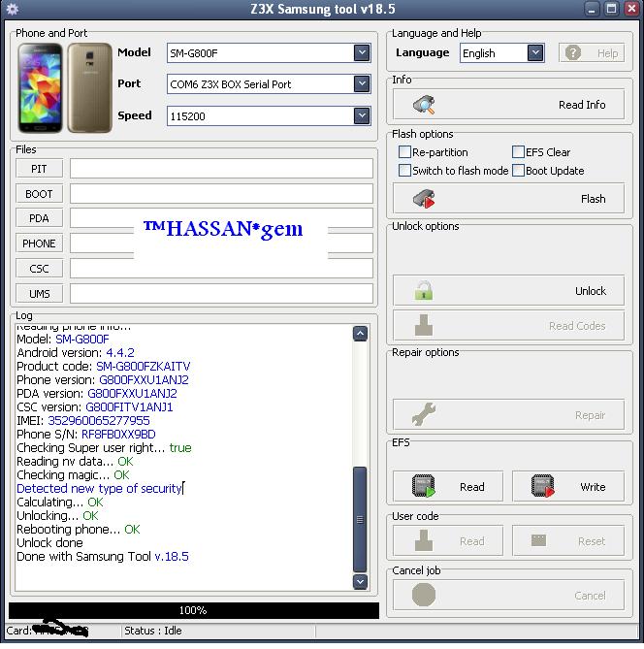Click the Phone S/N RF8FB0XX9BD text
644x649 pixels.
point(118,435)
